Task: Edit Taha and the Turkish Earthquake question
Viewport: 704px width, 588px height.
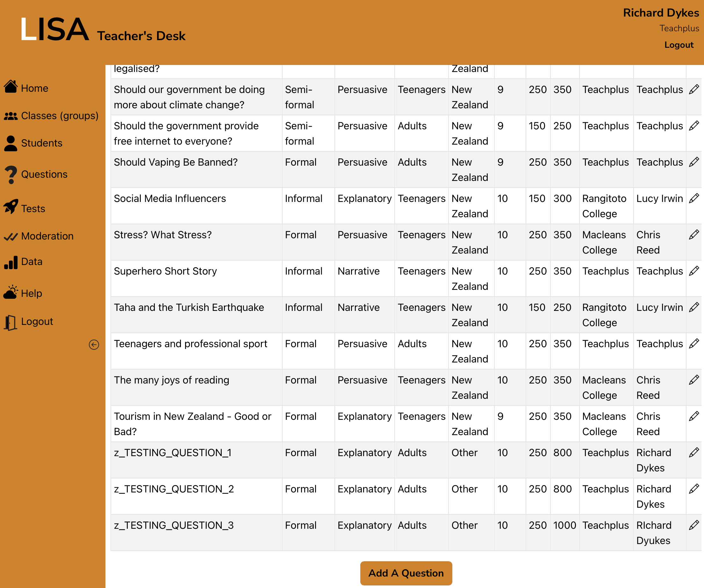Action: [693, 307]
